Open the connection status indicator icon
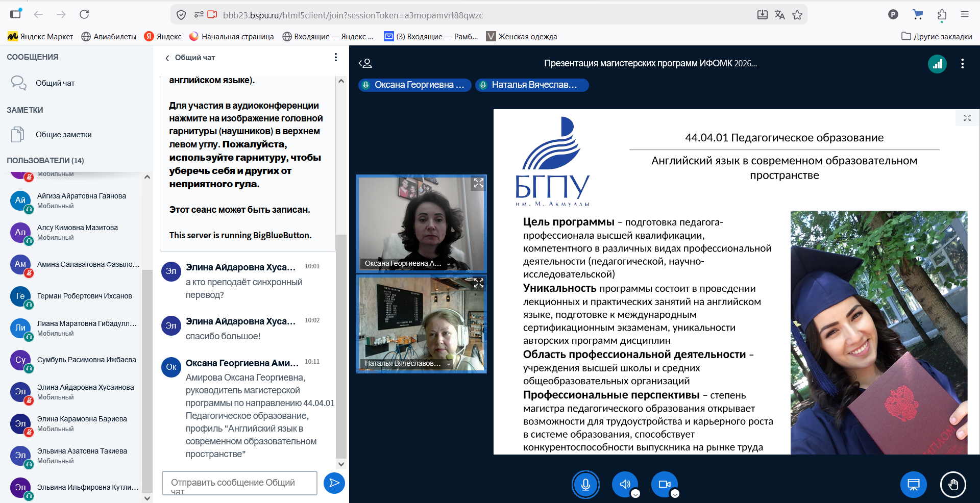 coord(937,64)
